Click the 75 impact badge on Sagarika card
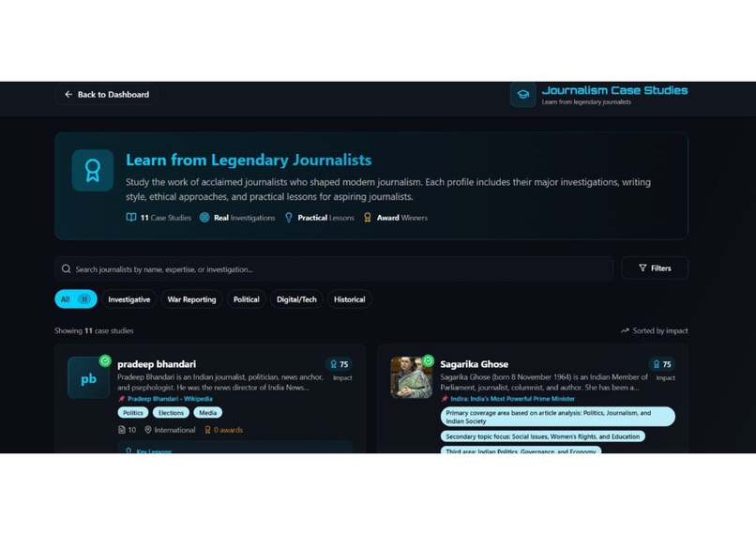756x535 pixels. (x=661, y=364)
